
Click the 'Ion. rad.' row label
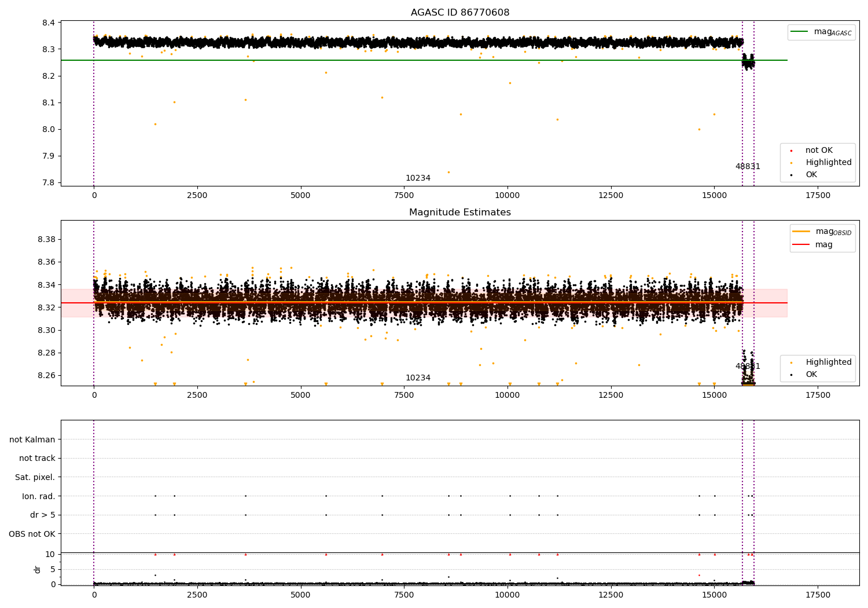[x=39, y=496]
